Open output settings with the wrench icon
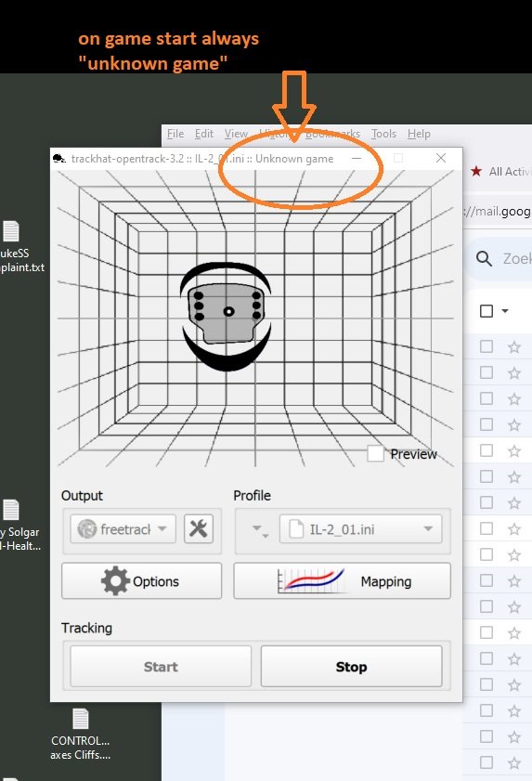Screen dimensions: 532x781 (x=199, y=528)
